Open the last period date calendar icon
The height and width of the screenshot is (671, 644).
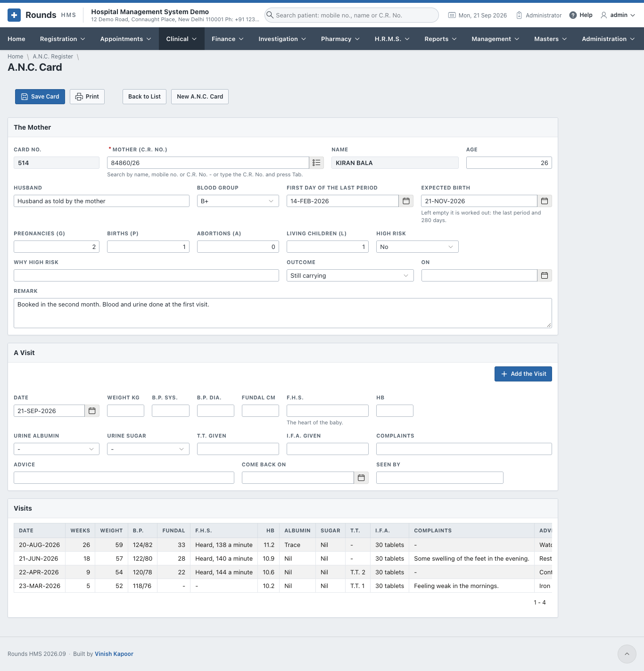point(406,201)
